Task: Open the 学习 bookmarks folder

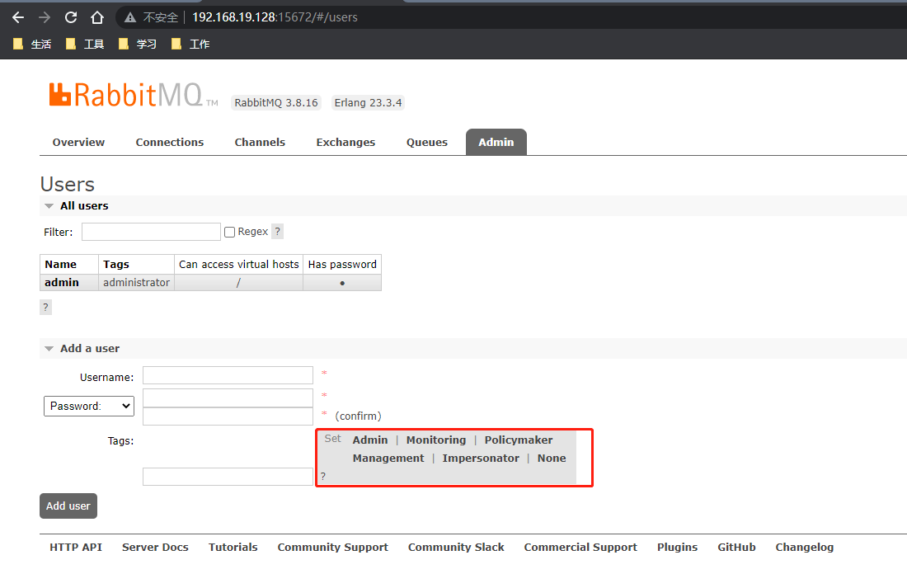Action: pyautogui.click(x=138, y=44)
